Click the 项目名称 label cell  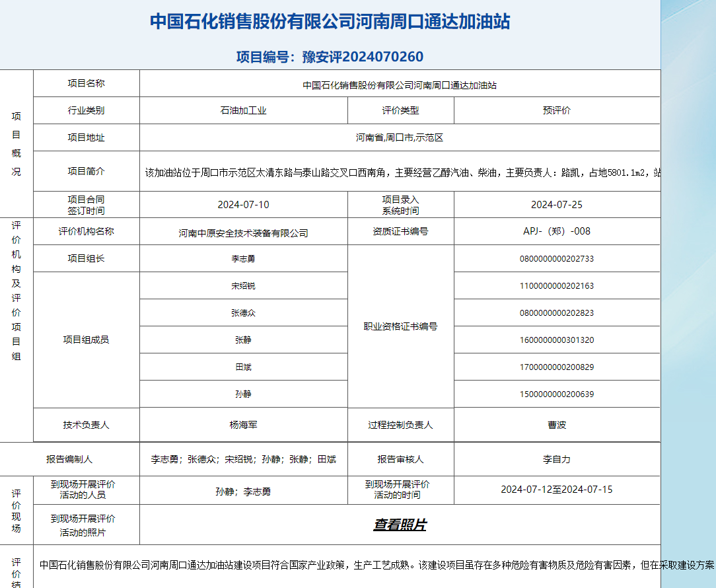87,84
